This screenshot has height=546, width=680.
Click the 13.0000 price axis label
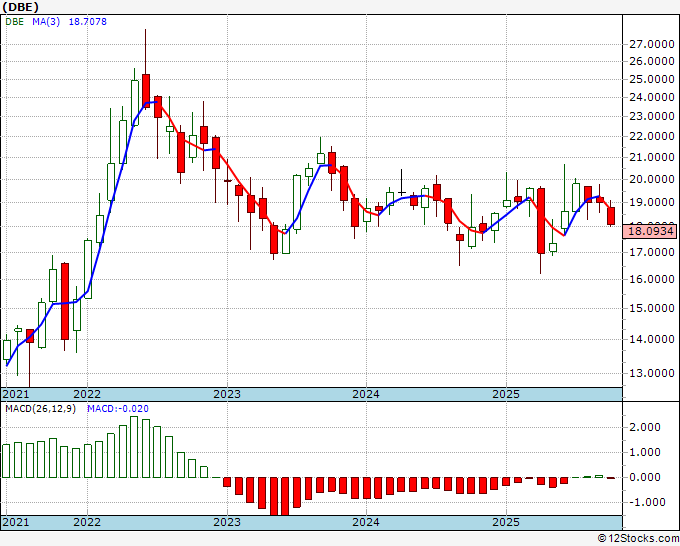651,373
